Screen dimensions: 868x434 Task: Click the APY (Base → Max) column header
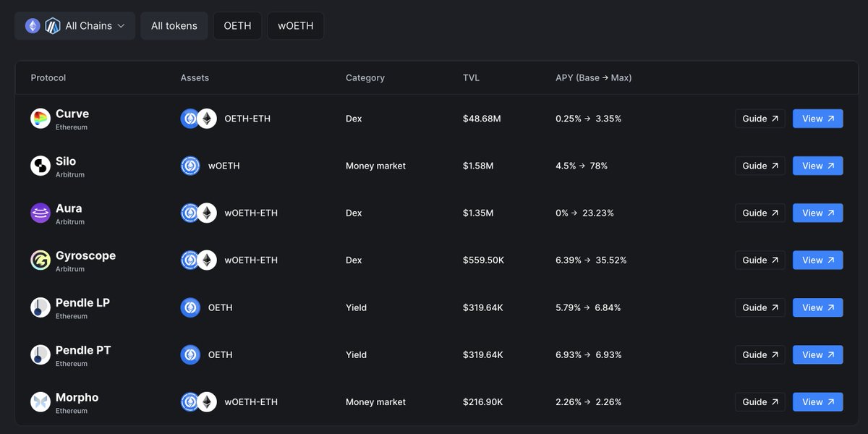tap(593, 77)
